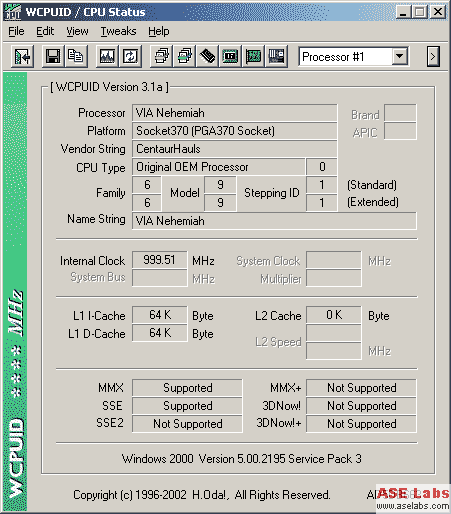This screenshot has height=514, width=451.
Task: Click the Name String field VIA Nehemiah
Action: 274,221
